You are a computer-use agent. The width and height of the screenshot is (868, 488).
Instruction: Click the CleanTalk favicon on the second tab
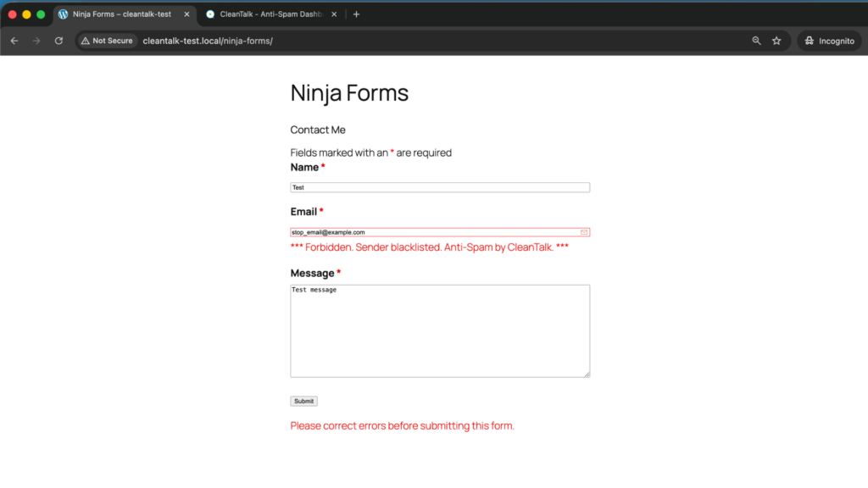[210, 14]
